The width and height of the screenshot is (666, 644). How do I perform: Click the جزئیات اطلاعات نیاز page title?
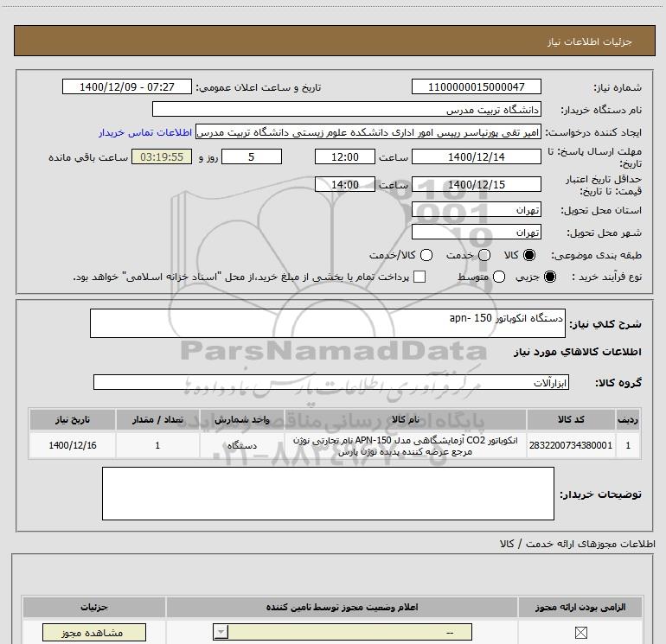click(590, 41)
